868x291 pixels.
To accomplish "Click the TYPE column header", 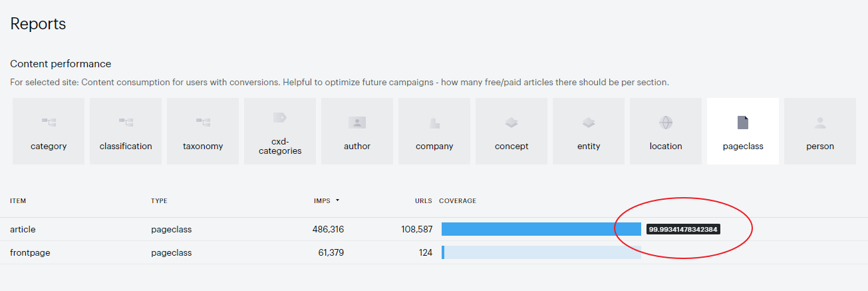I will tap(159, 200).
